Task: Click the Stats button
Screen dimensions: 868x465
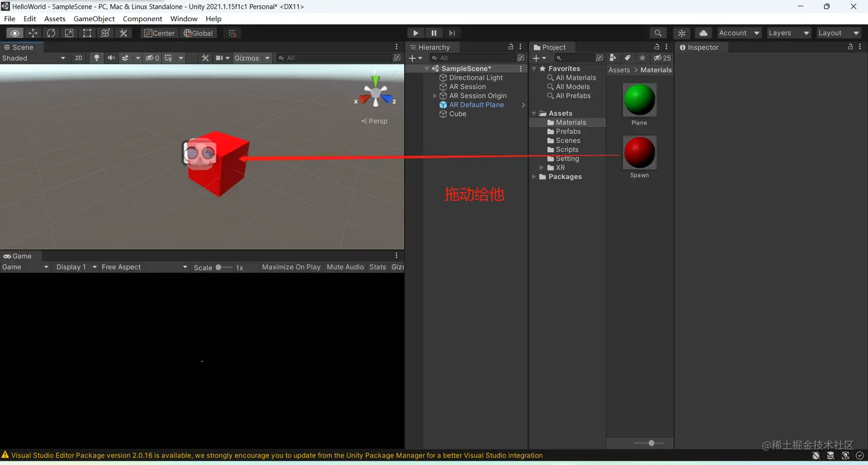Action: pyautogui.click(x=378, y=267)
